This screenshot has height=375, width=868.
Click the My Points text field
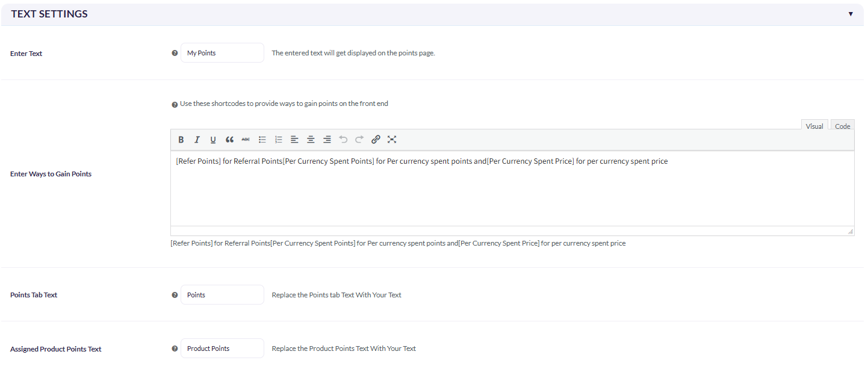(222, 53)
